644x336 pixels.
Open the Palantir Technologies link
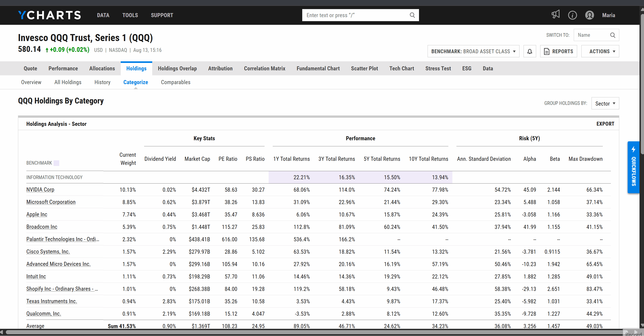(x=63, y=239)
